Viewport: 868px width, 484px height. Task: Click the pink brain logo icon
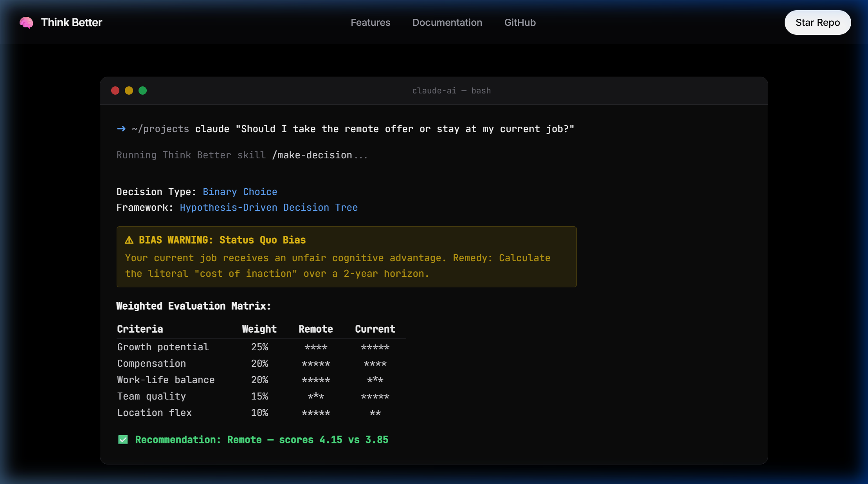(x=26, y=23)
